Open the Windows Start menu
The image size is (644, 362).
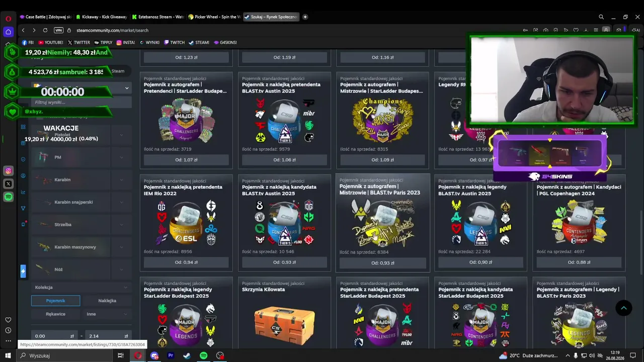point(8,355)
